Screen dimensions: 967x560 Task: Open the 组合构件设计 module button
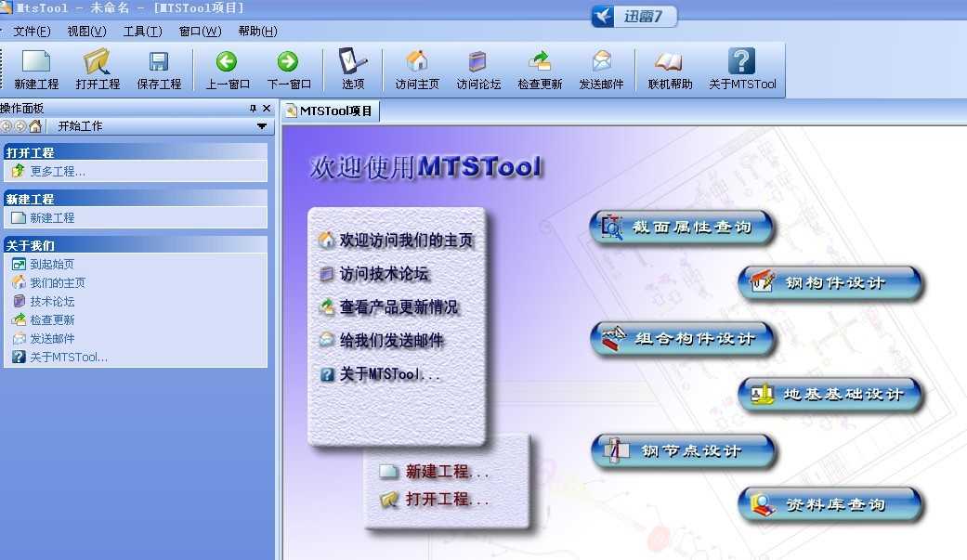click(682, 339)
